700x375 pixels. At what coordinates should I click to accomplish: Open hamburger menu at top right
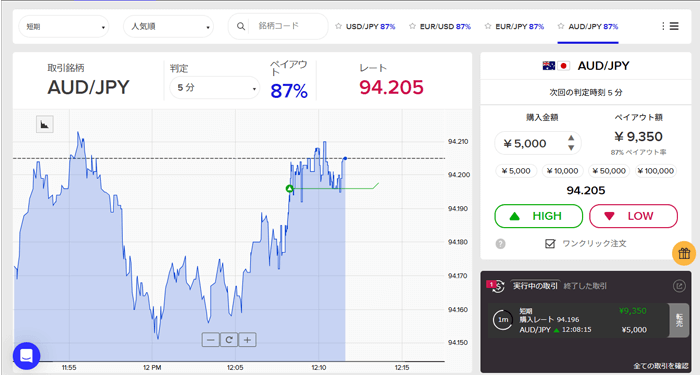pyautogui.click(x=674, y=26)
